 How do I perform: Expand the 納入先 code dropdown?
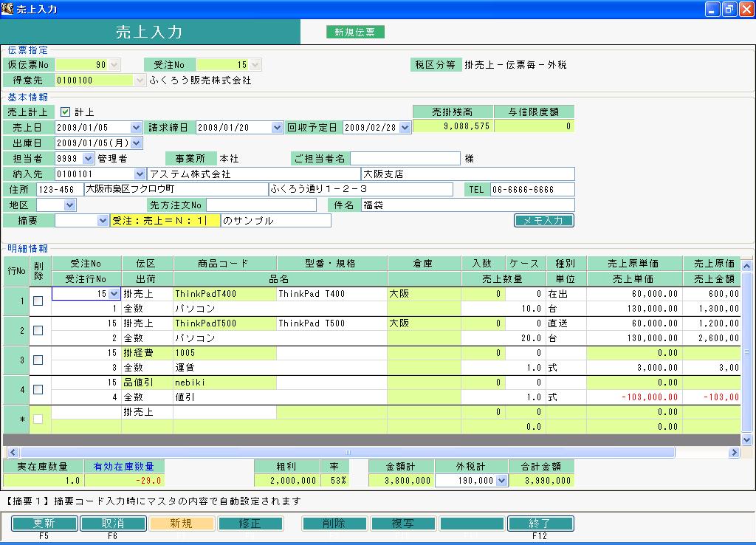point(140,174)
